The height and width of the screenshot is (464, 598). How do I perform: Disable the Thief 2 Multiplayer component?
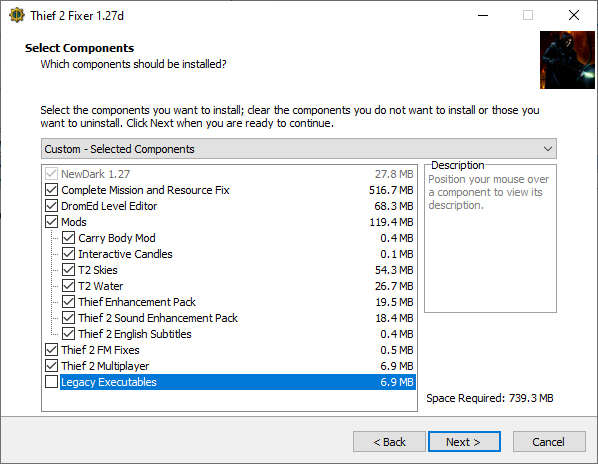point(51,366)
